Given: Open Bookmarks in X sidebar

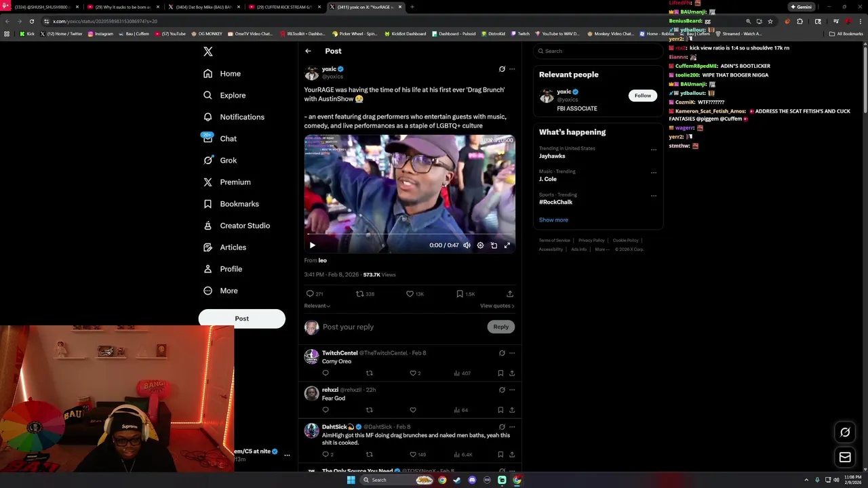Looking at the screenshot, I should (231, 204).
